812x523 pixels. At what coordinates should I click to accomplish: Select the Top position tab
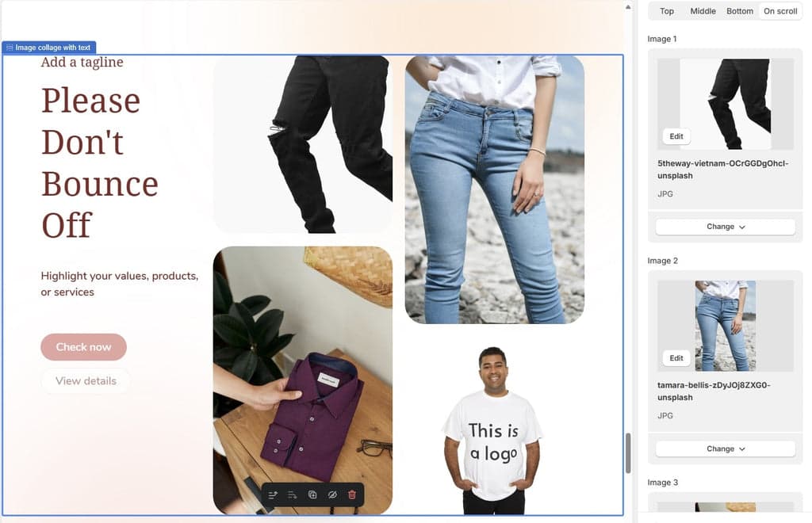point(666,11)
